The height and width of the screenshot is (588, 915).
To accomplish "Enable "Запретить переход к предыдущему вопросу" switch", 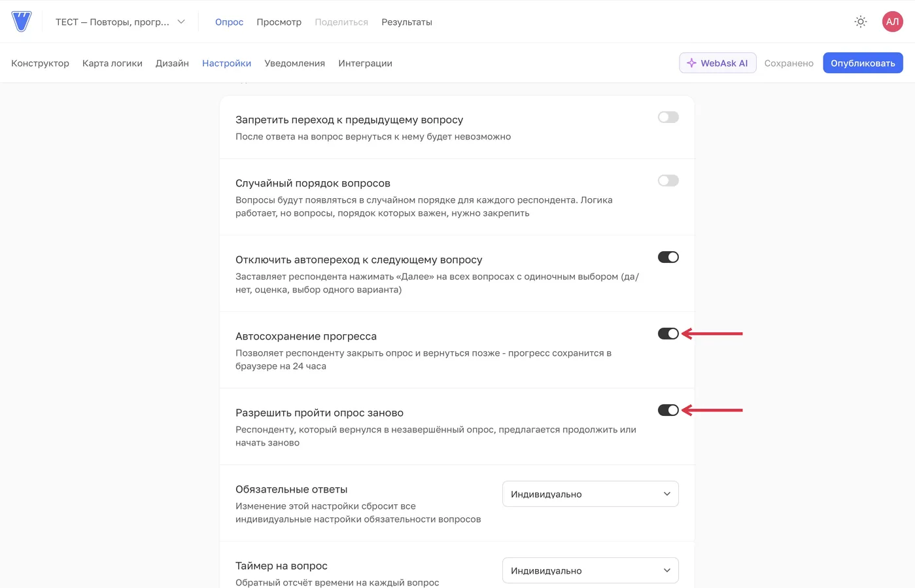I will (x=668, y=117).
